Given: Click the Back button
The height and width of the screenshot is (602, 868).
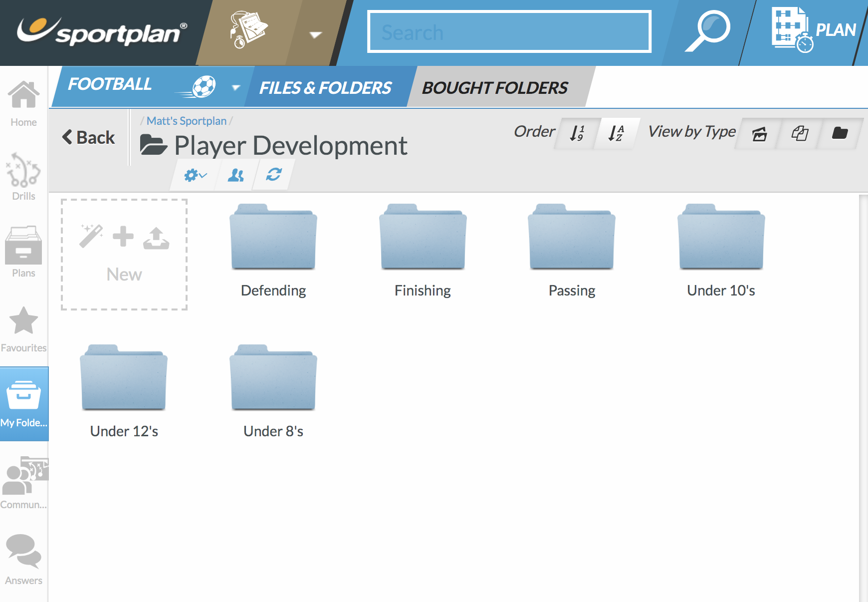Looking at the screenshot, I should pyautogui.click(x=88, y=137).
